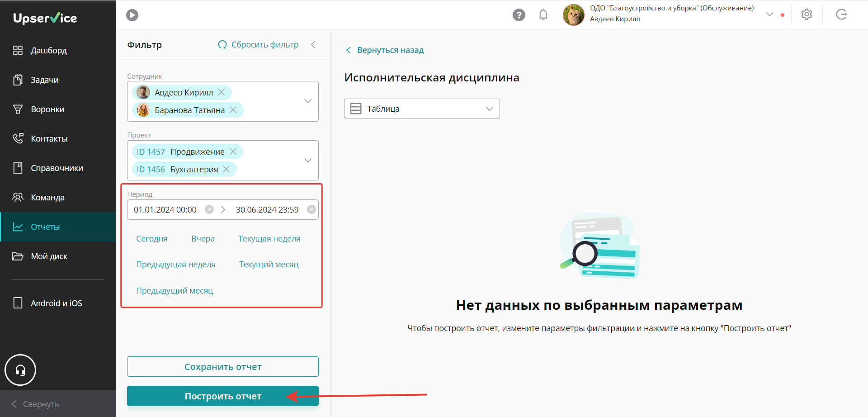Open the Таблица view dropdown
The width and height of the screenshot is (868, 417).
tap(422, 109)
